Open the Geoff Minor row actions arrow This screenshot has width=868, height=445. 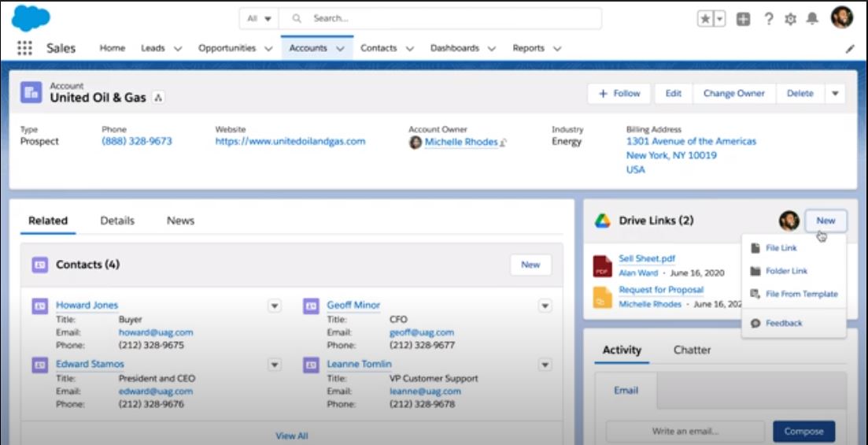tap(545, 306)
